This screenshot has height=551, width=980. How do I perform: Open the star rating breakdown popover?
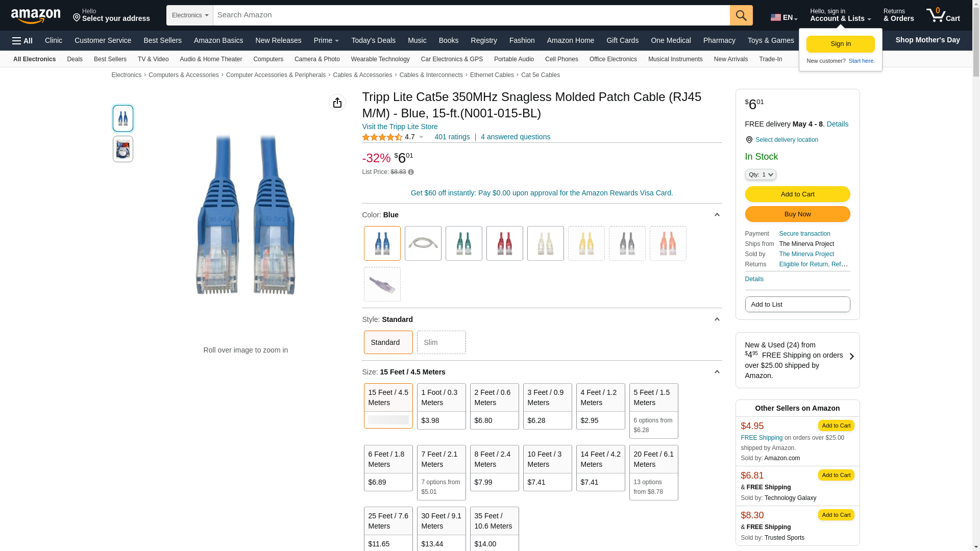pyautogui.click(x=421, y=137)
